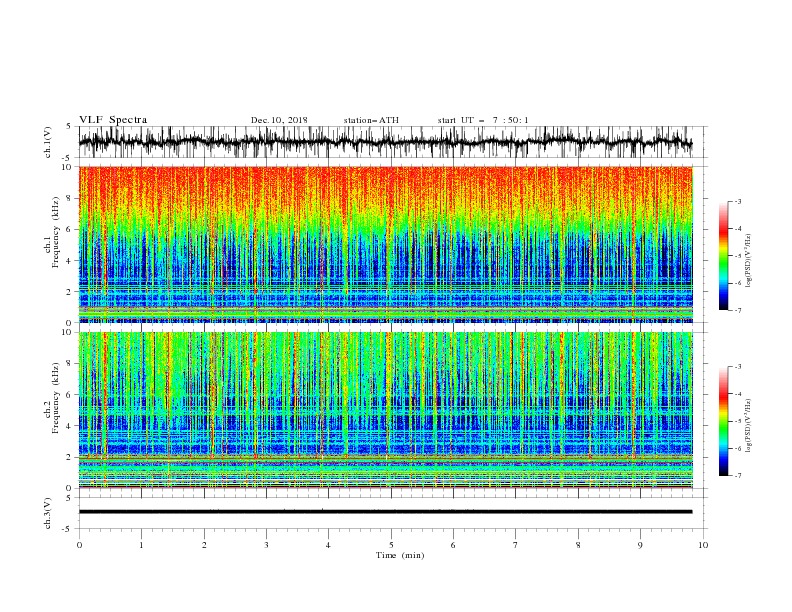Click the "10" tick on the time axis
The image size is (792, 612).
click(x=703, y=545)
